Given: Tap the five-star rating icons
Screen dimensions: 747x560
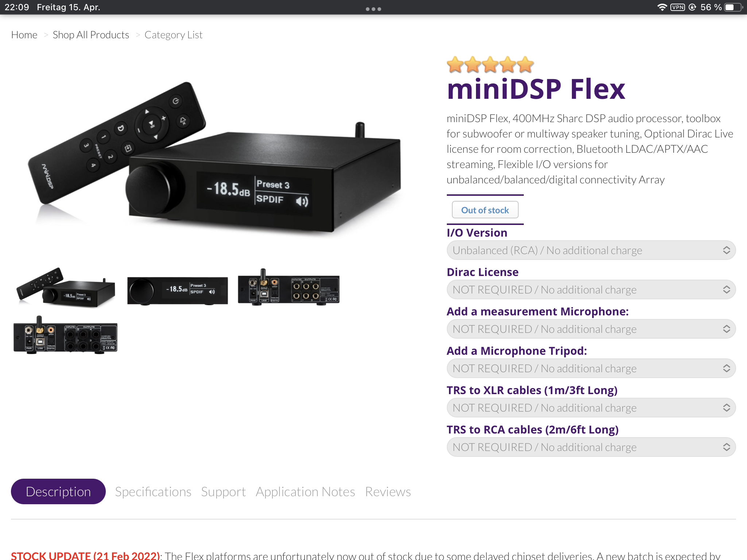Looking at the screenshot, I should pyautogui.click(x=490, y=65).
